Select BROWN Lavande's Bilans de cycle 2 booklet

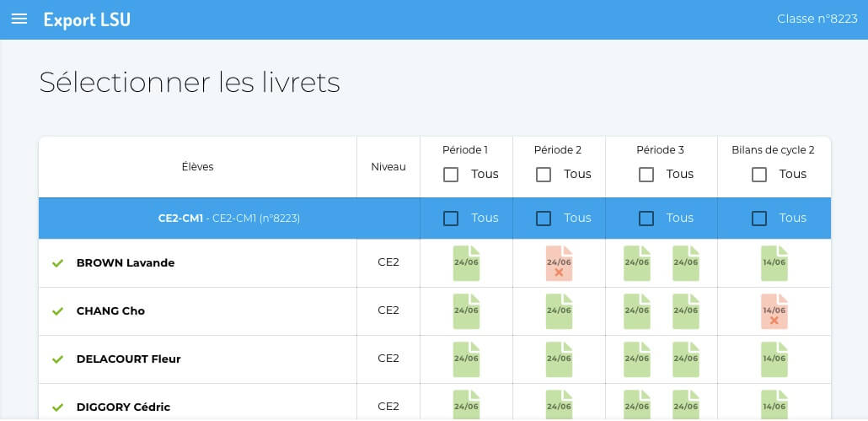point(774,263)
